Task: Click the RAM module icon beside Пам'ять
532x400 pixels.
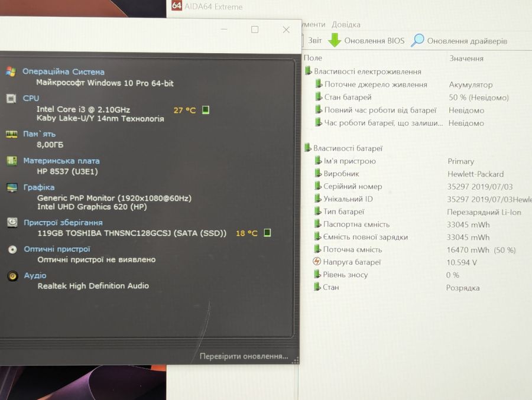Action: coord(12,134)
